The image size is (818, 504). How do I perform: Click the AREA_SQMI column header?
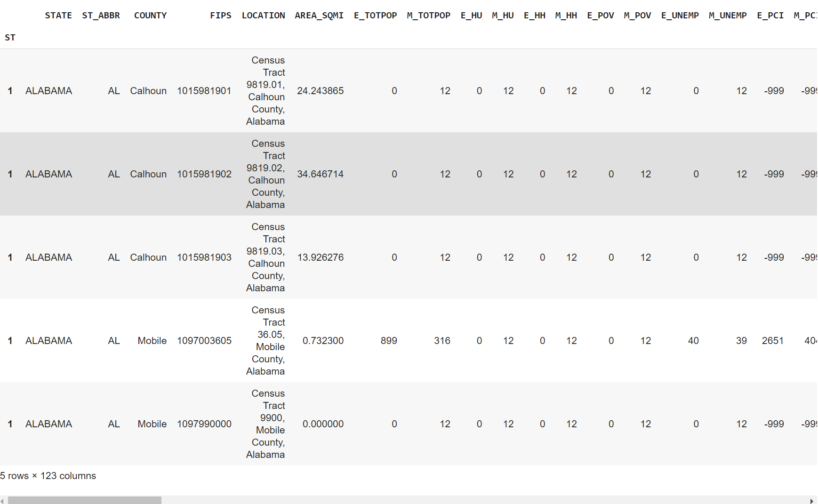[x=319, y=15]
